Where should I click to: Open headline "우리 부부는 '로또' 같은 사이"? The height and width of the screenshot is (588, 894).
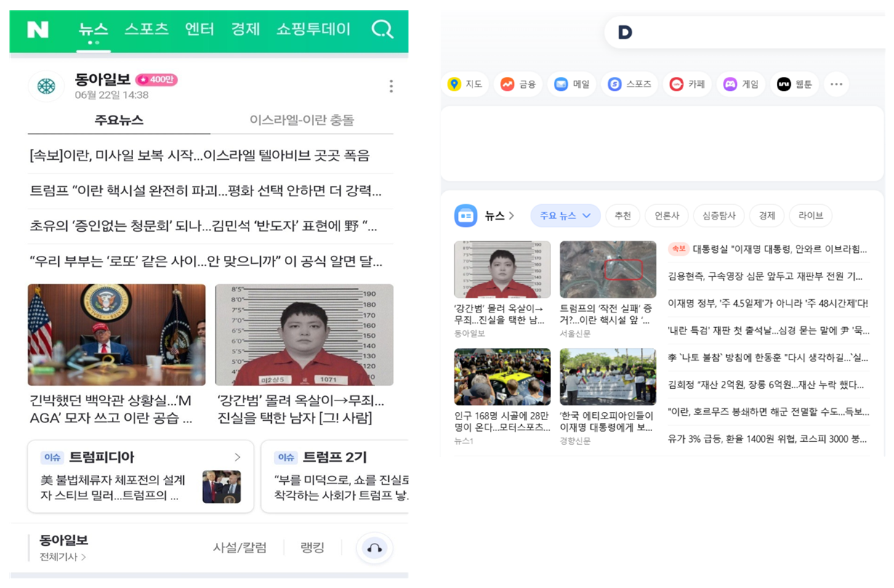(x=206, y=261)
